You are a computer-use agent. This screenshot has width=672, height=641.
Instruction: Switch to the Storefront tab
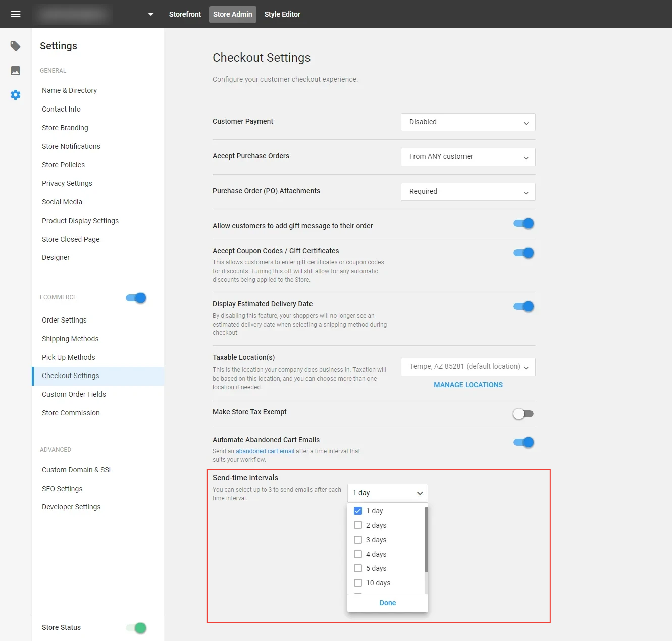pyautogui.click(x=185, y=14)
